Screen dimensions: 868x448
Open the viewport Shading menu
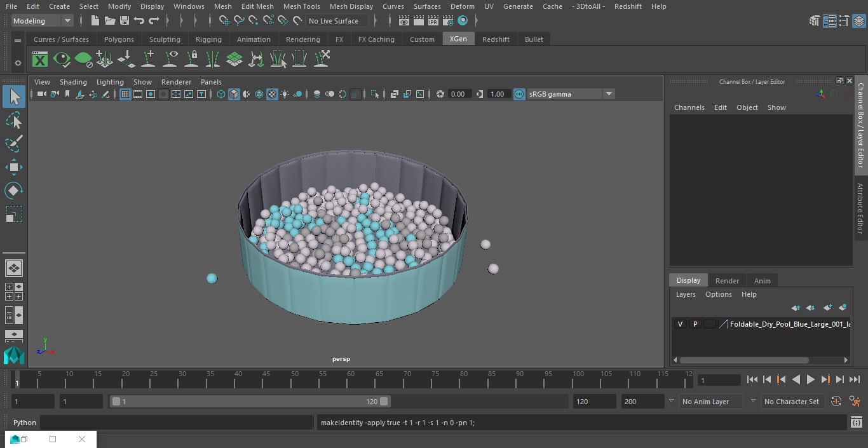(73, 82)
